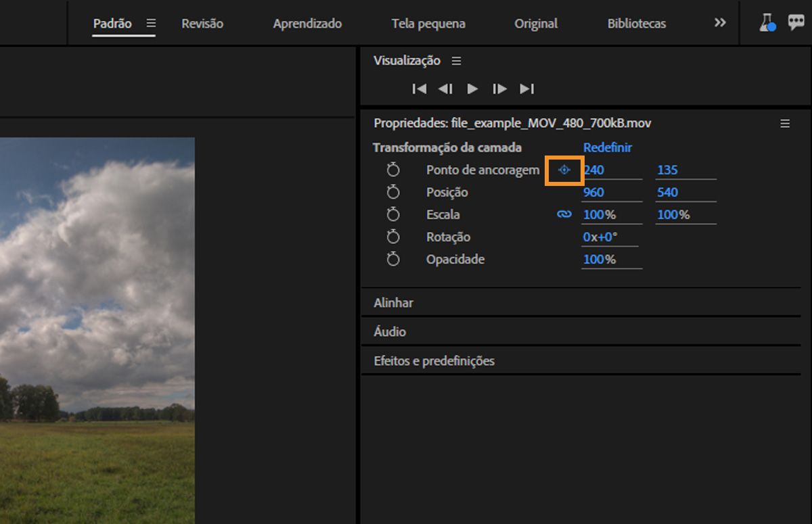Open the Visualização panel menu
Screen dimensions: 812x524
click(457, 61)
